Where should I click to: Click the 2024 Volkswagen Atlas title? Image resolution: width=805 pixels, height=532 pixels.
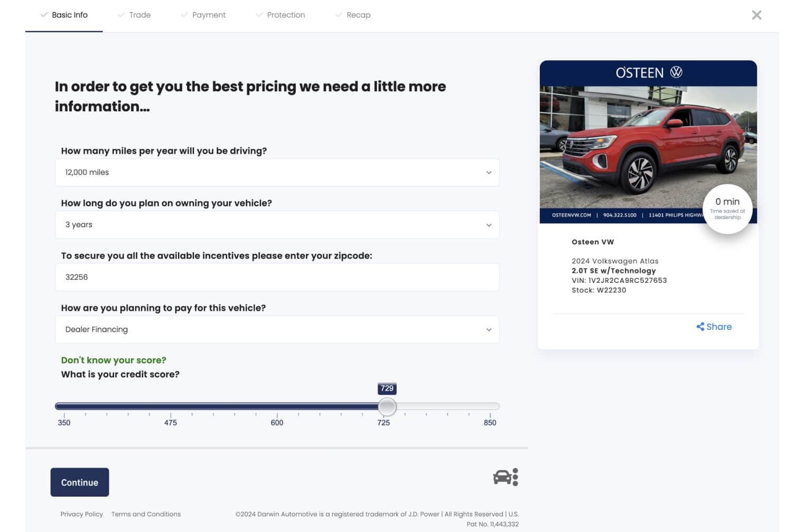pos(615,261)
